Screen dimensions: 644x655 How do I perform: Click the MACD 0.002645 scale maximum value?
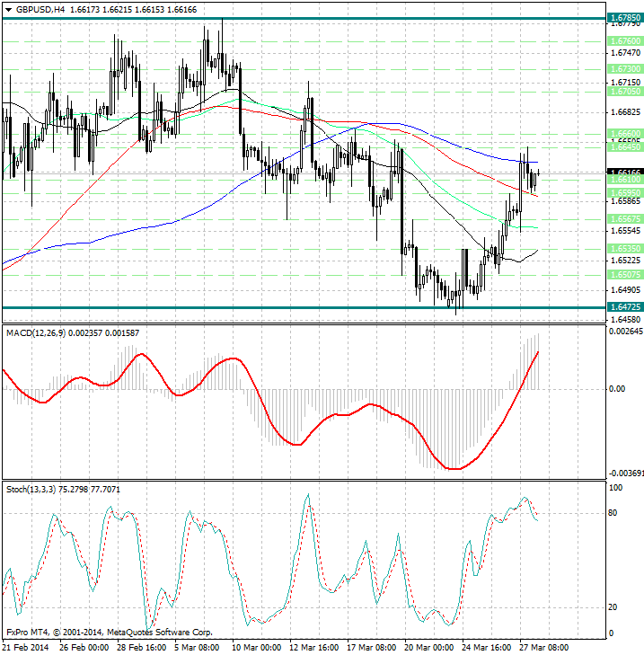(x=626, y=332)
